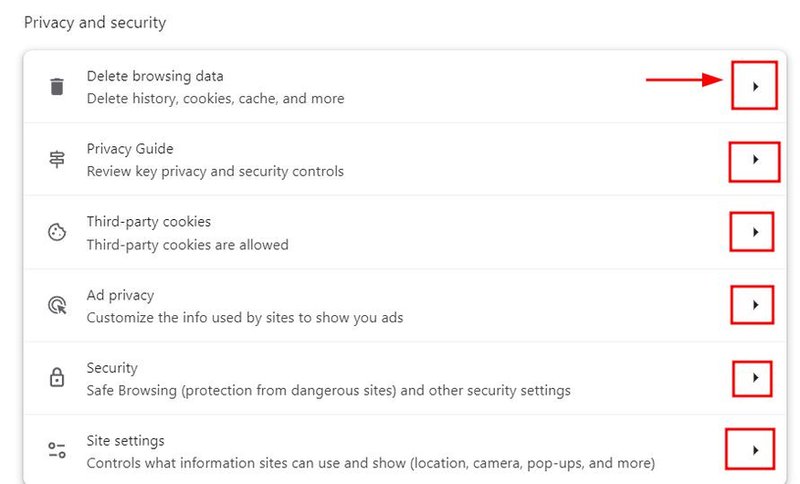Image resolution: width=800 pixels, height=484 pixels.
Task: Choose the Third-party cookies heading
Action: (148, 222)
